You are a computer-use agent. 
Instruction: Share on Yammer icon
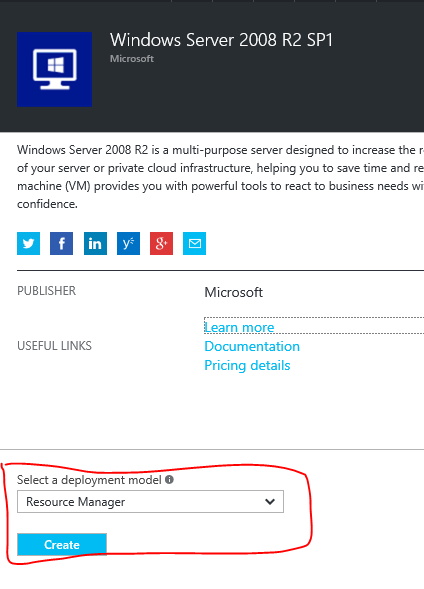[128, 243]
